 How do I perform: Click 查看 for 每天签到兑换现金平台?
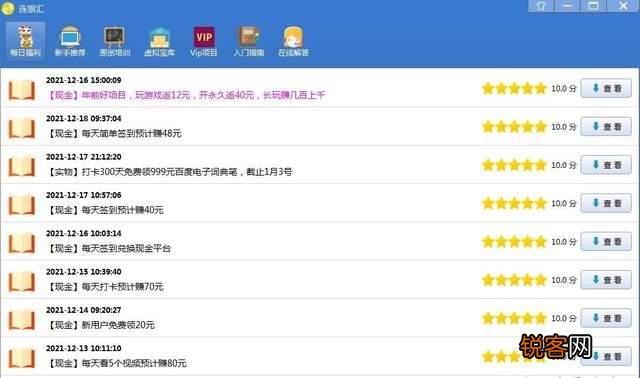click(606, 242)
